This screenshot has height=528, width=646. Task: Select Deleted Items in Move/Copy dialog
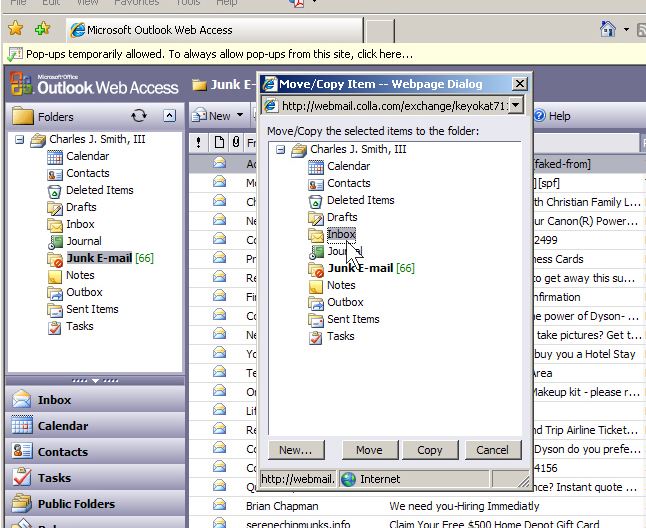point(360,200)
